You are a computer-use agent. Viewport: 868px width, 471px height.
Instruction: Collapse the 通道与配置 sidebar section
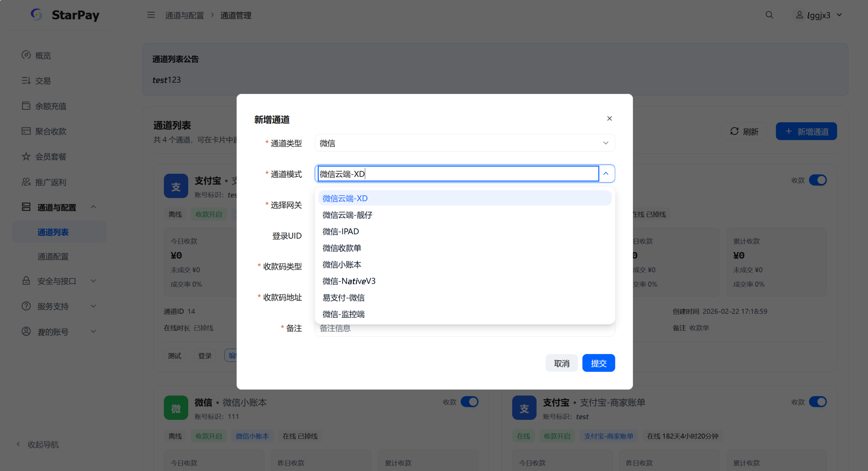(x=94, y=207)
